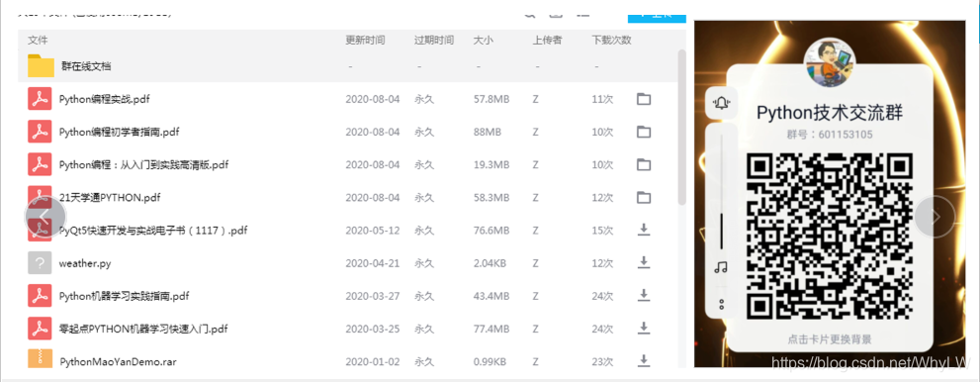Download Python机器学习实践指南.pdf

(643, 295)
